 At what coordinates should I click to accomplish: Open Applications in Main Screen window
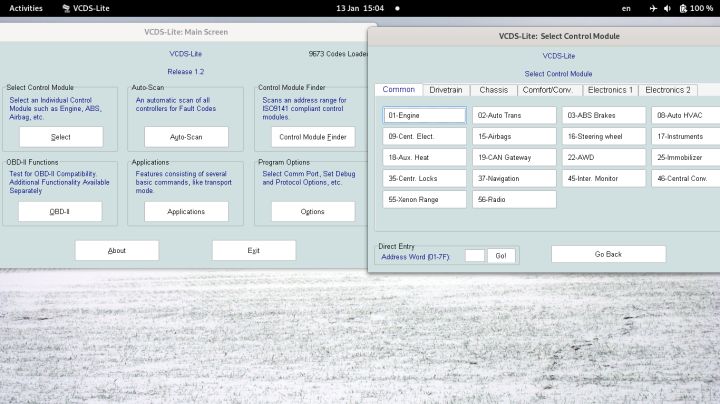click(x=186, y=212)
